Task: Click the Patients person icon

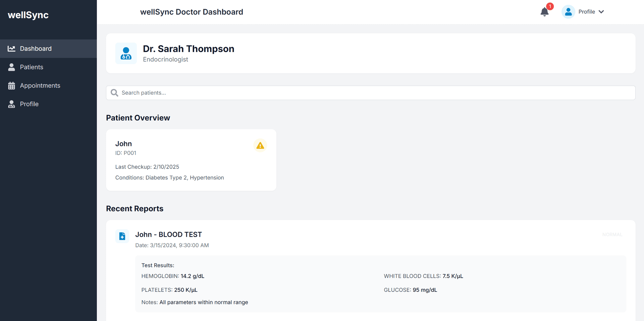Action: click(x=11, y=67)
